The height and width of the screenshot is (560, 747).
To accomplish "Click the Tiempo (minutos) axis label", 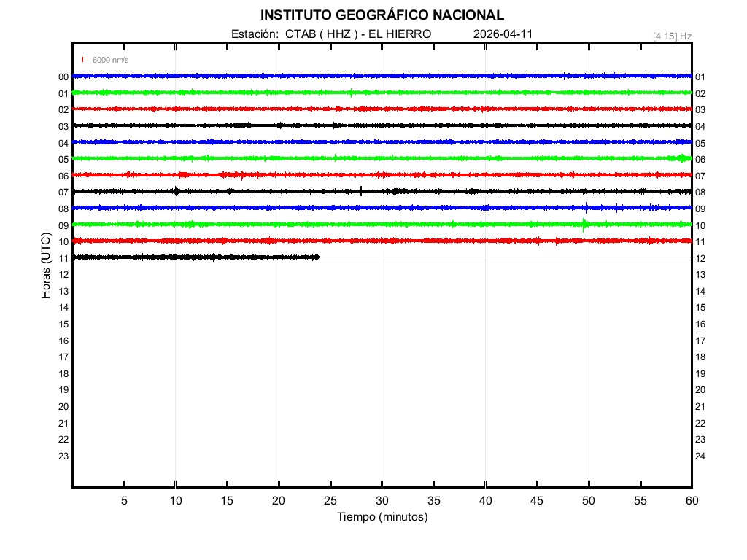I will pyautogui.click(x=382, y=517).
